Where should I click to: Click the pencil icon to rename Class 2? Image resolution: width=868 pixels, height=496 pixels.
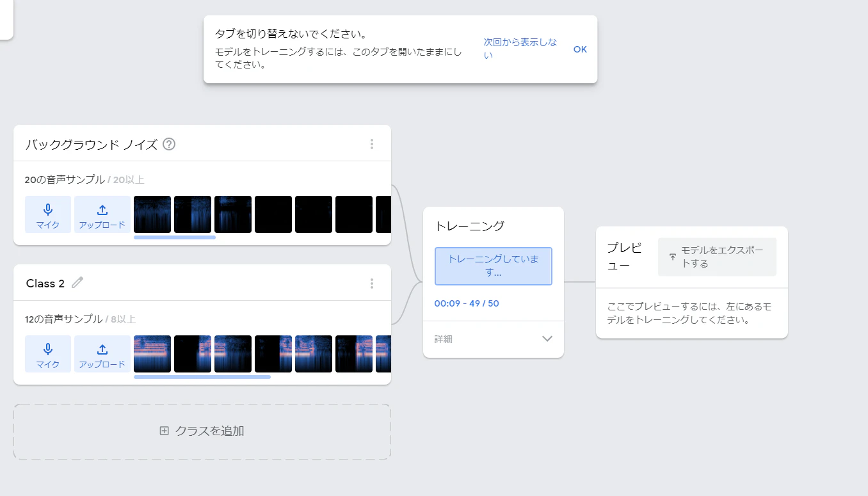(x=77, y=282)
